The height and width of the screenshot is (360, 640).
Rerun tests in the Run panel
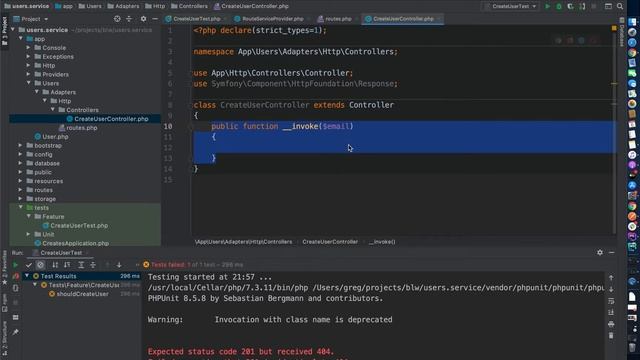(x=16, y=265)
